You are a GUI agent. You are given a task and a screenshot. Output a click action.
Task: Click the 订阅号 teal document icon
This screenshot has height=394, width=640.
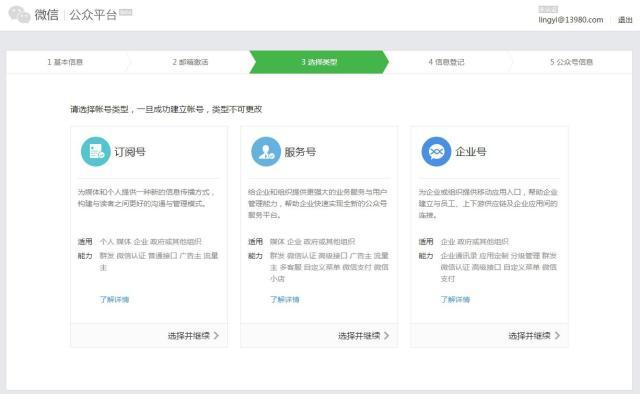pos(96,151)
